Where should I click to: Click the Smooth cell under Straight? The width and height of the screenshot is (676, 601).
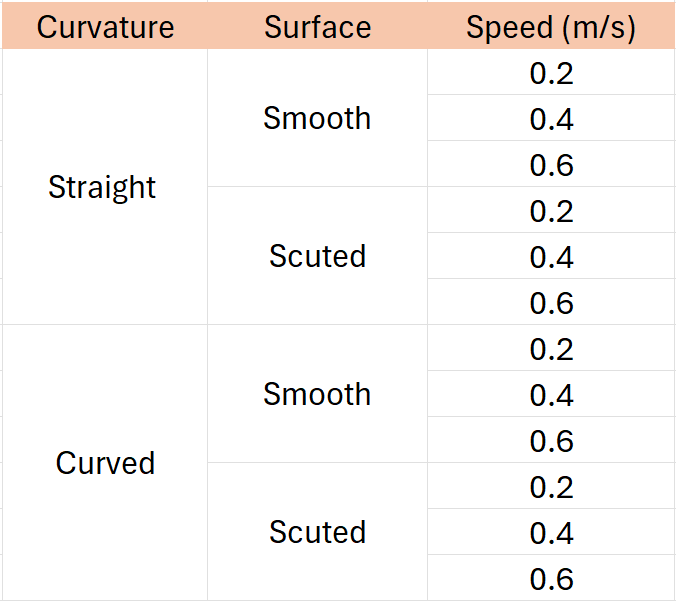click(317, 118)
